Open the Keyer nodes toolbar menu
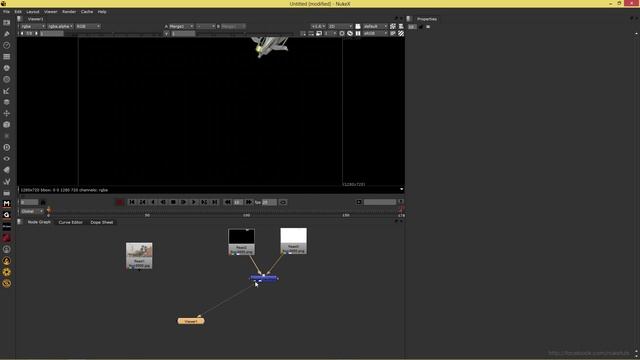Screen dimensions: 640x360 pos(7,91)
